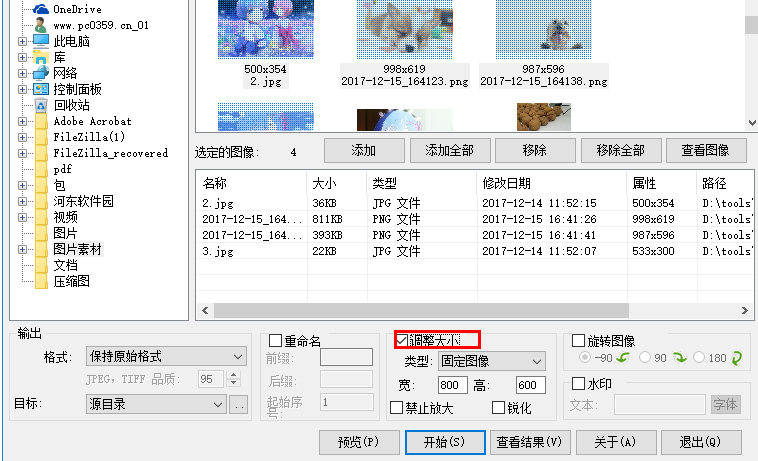Select the 90 rotation radio button
This screenshot has width=758, height=461.
(644, 357)
